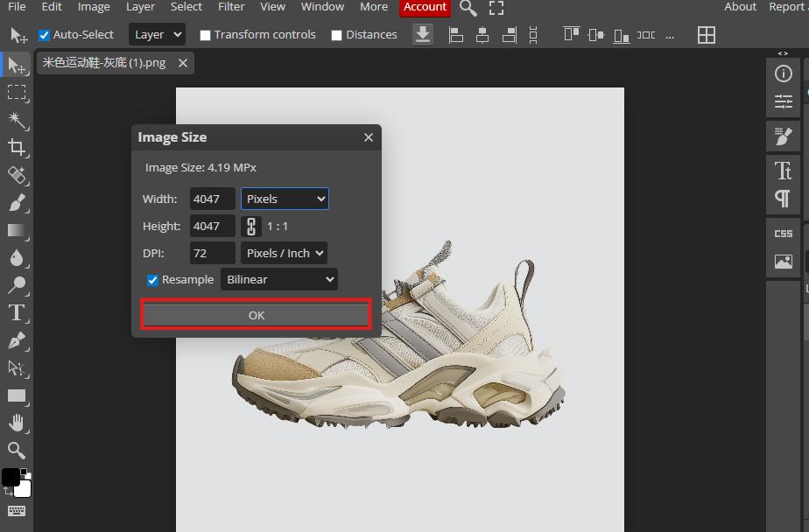The width and height of the screenshot is (809, 532).
Task: Open the Info panel icon
Action: pyautogui.click(x=783, y=74)
